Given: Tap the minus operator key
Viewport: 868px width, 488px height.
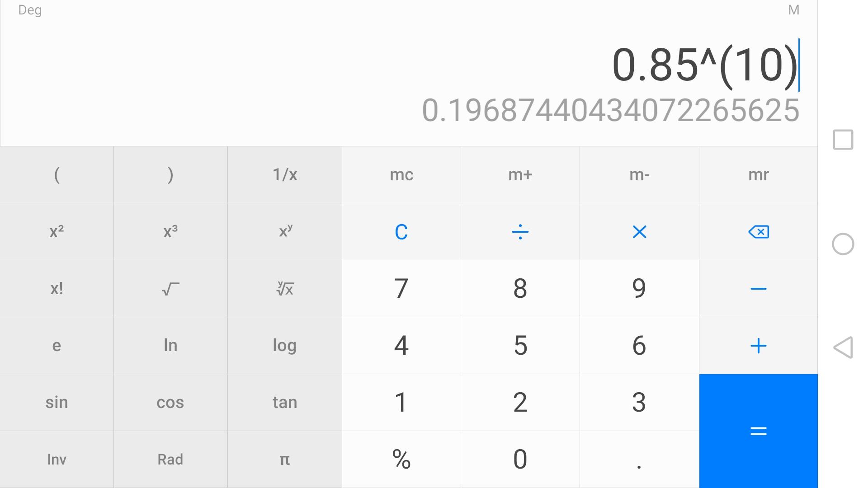Looking at the screenshot, I should point(758,289).
